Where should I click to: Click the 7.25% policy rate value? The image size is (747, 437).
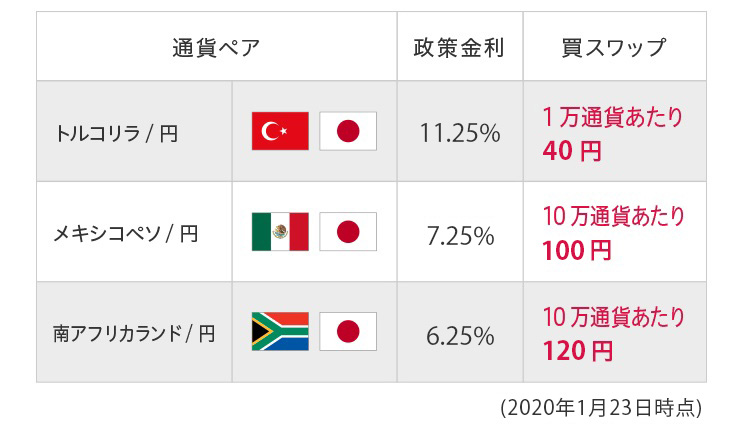[460, 234]
